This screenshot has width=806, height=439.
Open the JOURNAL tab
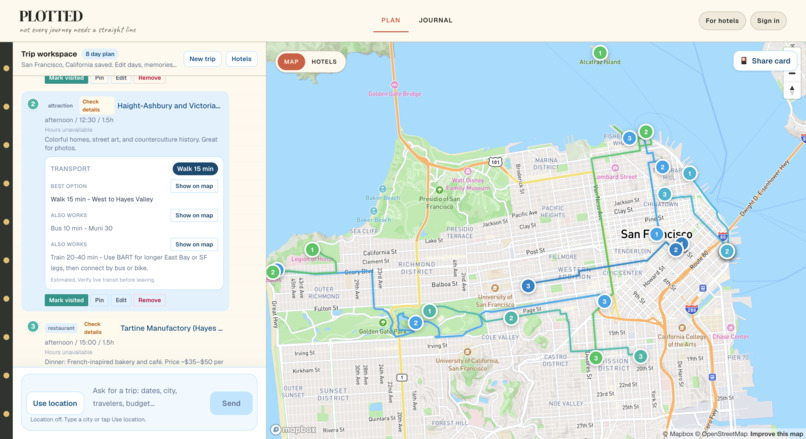click(435, 21)
